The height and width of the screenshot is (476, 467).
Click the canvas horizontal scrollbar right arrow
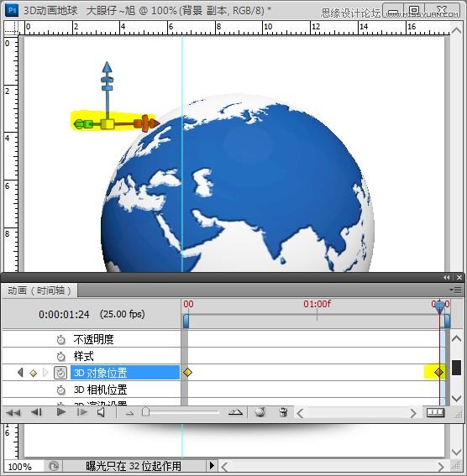[x=440, y=466]
